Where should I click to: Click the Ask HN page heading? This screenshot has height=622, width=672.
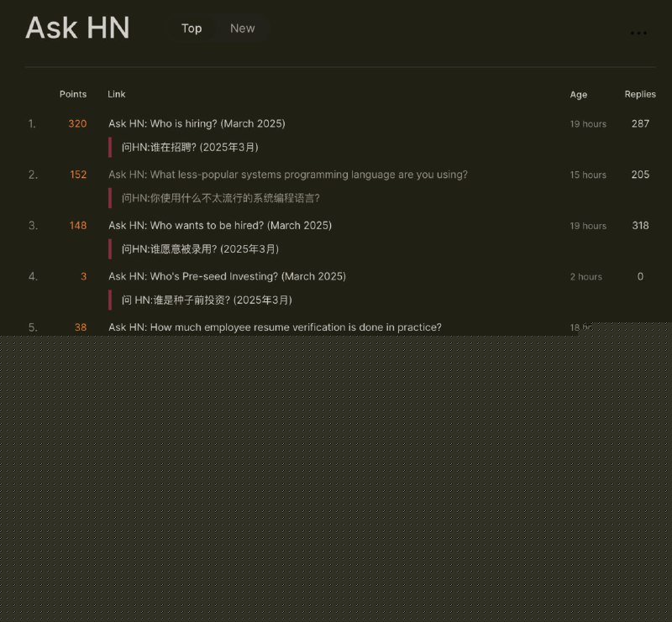coord(77,29)
